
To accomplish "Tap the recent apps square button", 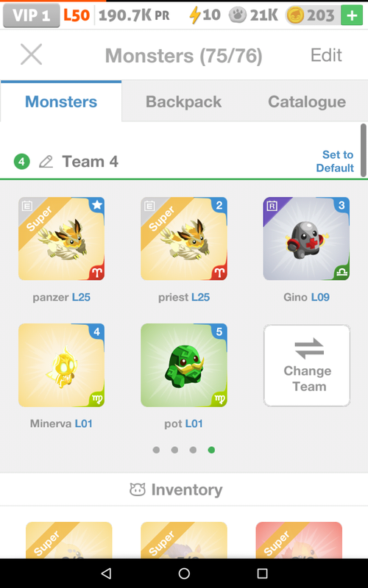I will coord(262,573).
